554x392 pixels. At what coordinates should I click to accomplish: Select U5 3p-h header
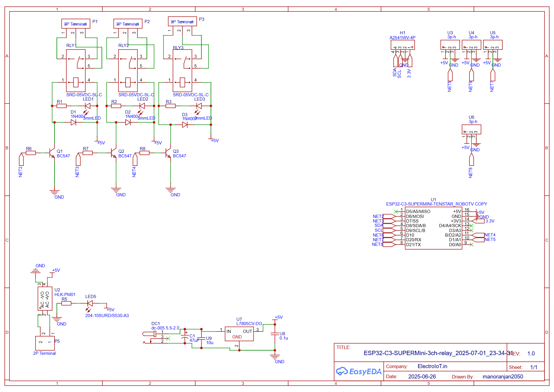493,45
